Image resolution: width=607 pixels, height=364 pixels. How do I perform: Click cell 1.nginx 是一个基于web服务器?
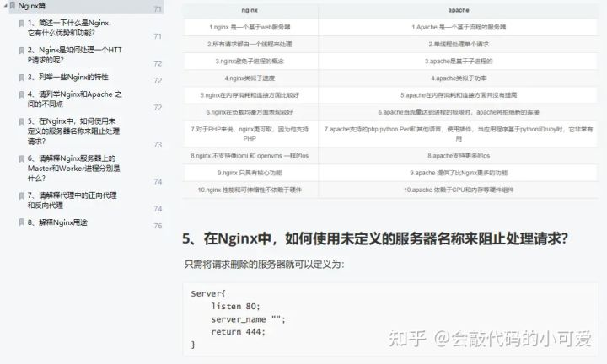250,27
